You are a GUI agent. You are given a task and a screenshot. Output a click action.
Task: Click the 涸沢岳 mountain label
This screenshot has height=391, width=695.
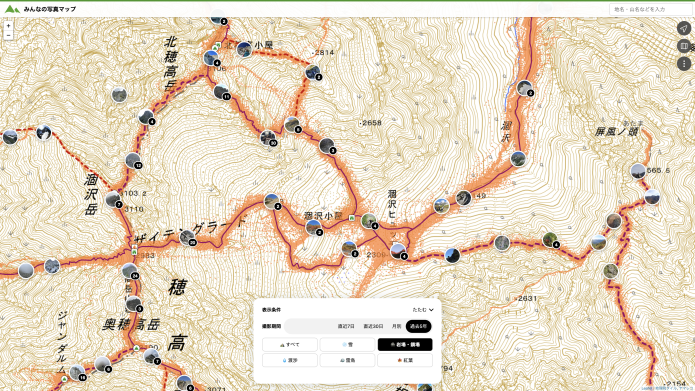[x=91, y=195]
